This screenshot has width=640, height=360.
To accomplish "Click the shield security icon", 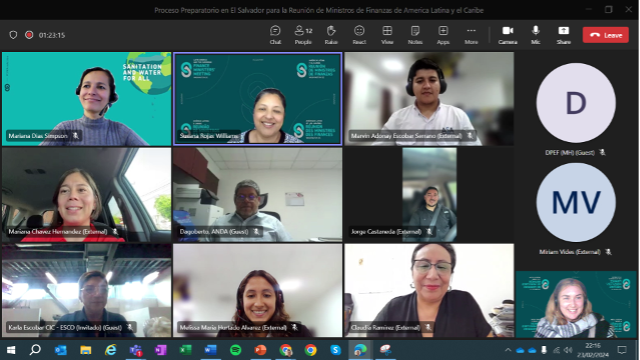I will tap(13, 35).
